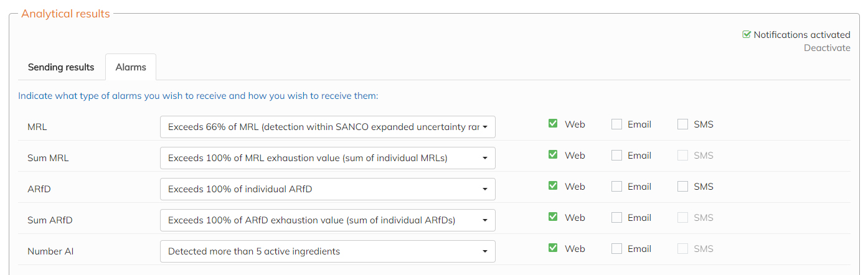This screenshot has height=275, width=868.
Task: Open the ARfD alarm threshold dropdown
Action: (x=328, y=189)
